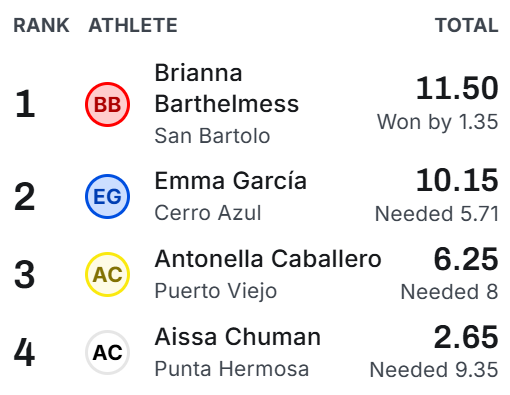Click the rank number 3
This screenshot has height=395, width=510.
point(24,274)
